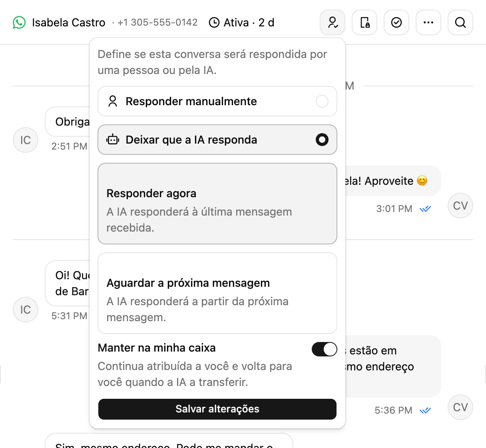Click the 5:36 PM timestamp

(x=393, y=410)
